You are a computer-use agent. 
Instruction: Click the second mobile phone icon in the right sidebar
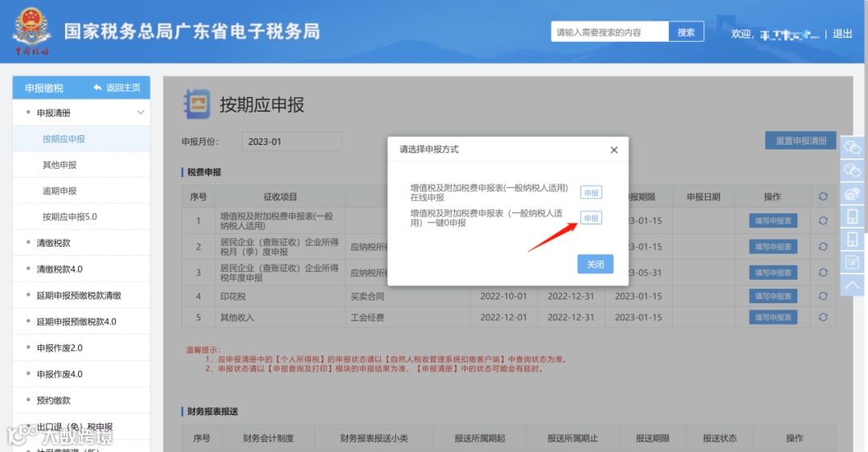point(852,240)
